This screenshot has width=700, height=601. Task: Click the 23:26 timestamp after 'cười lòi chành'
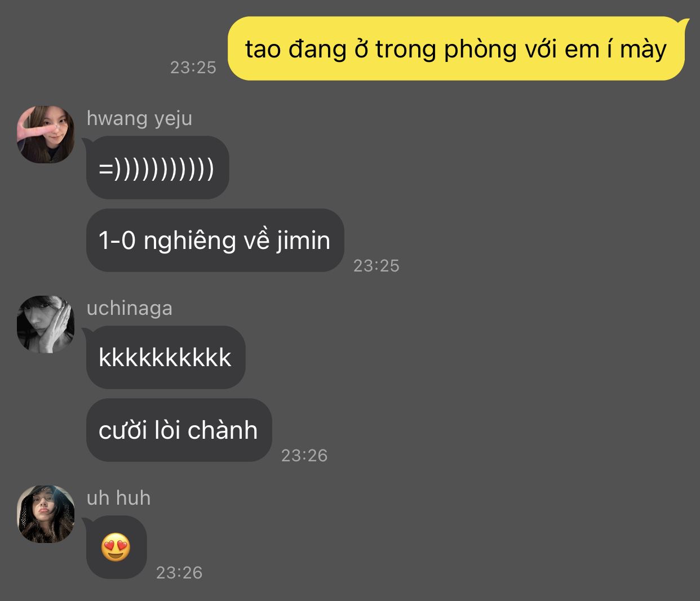click(304, 456)
